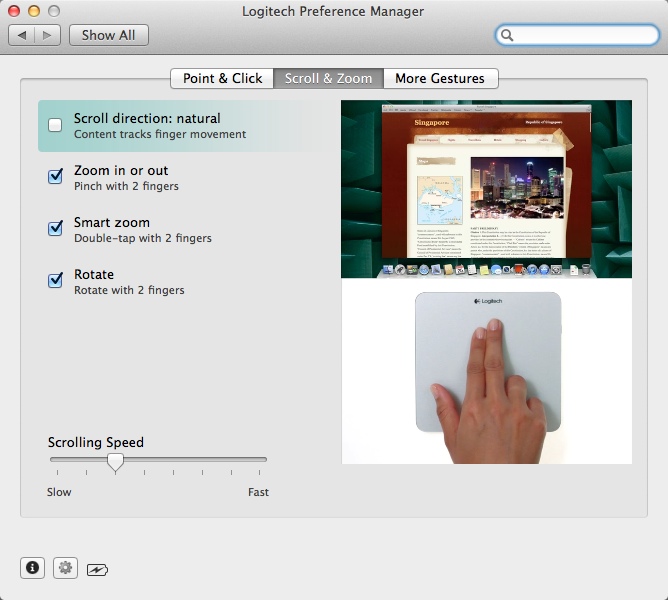This screenshot has height=600, width=668.
Task: Open the More Gestures tab
Action: (441, 78)
